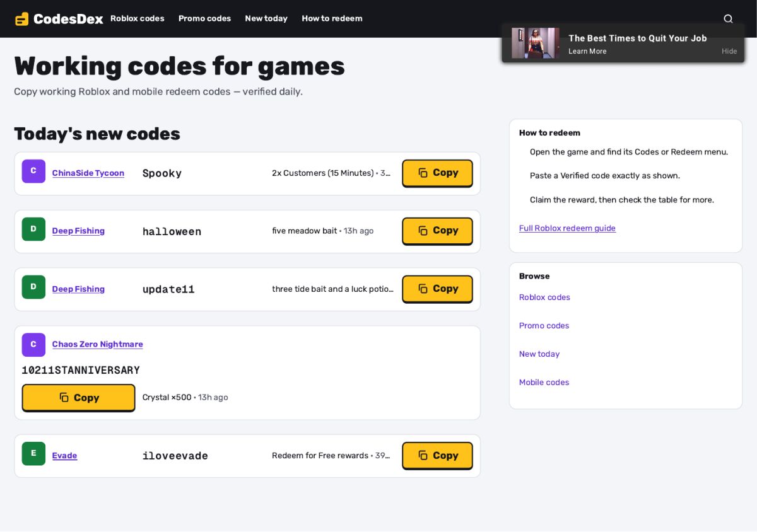
Task: Copy the iloveevade code
Action: pos(437,455)
